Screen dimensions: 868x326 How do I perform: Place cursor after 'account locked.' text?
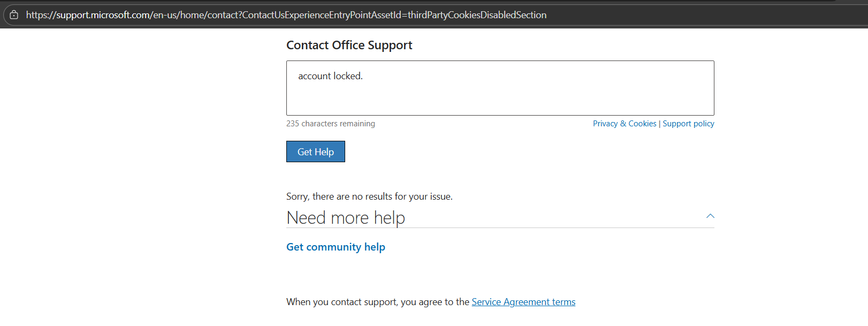tap(364, 76)
